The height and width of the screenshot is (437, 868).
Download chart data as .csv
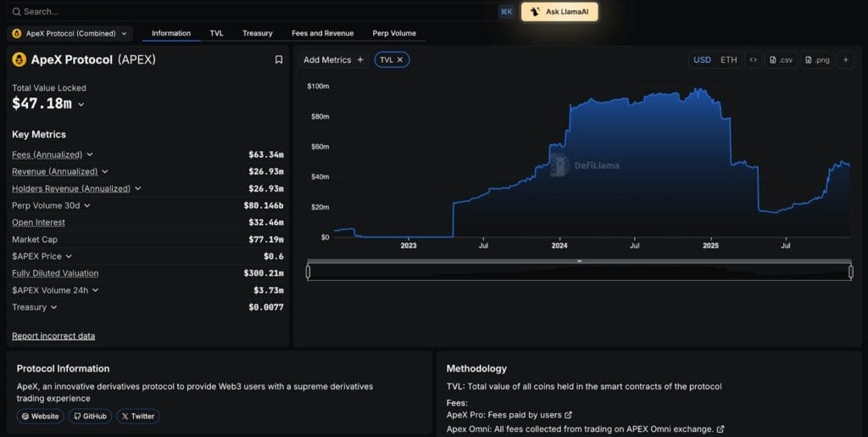coord(781,59)
